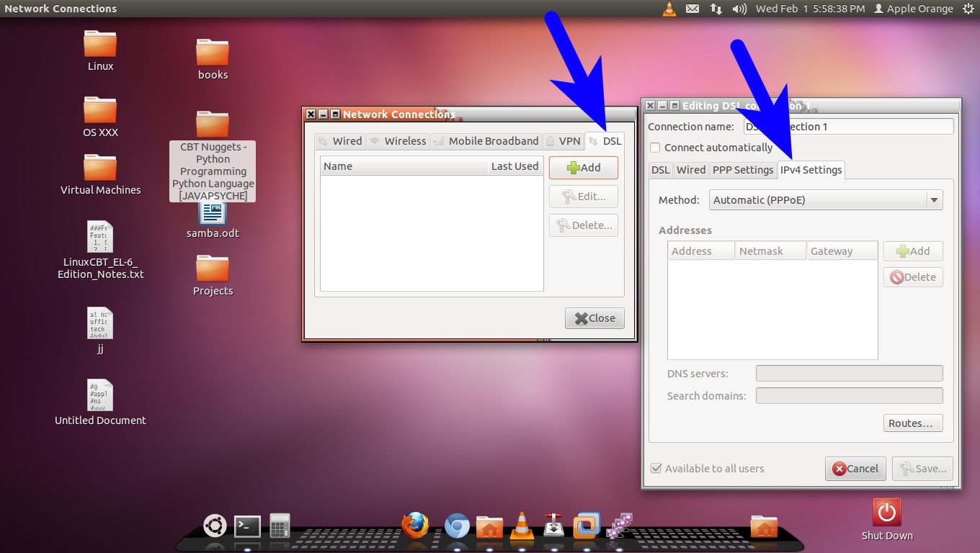The width and height of the screenshot is (980, 553).
Task: Select the CBT Nuggets Python folder
Action: click(213, 156)
